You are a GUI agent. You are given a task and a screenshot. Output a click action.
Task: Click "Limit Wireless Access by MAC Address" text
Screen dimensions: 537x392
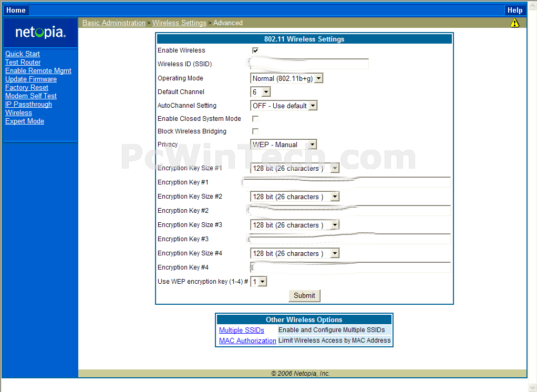[334, 341]
